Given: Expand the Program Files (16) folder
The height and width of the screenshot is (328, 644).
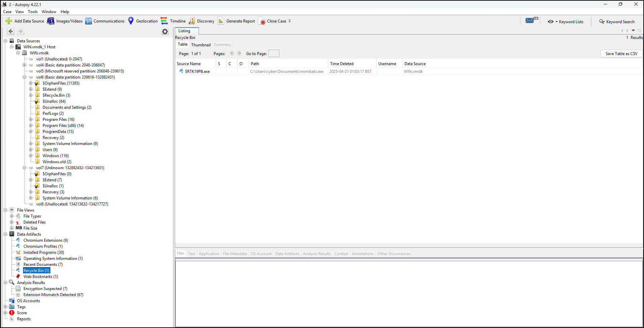Looking at the screenshot, I should (31, 120).
